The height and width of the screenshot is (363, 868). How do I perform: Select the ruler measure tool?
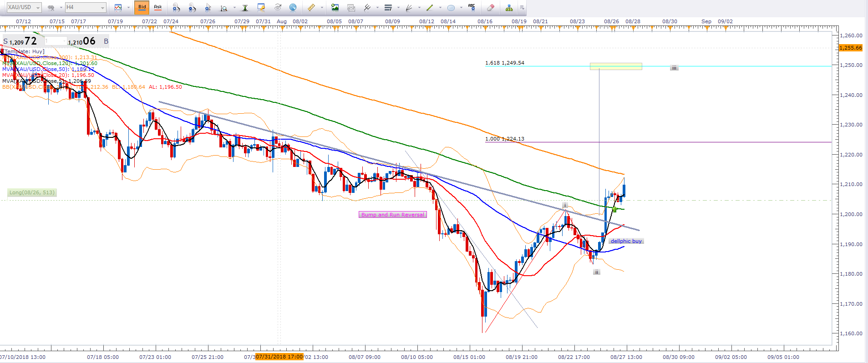click(311, 7)
